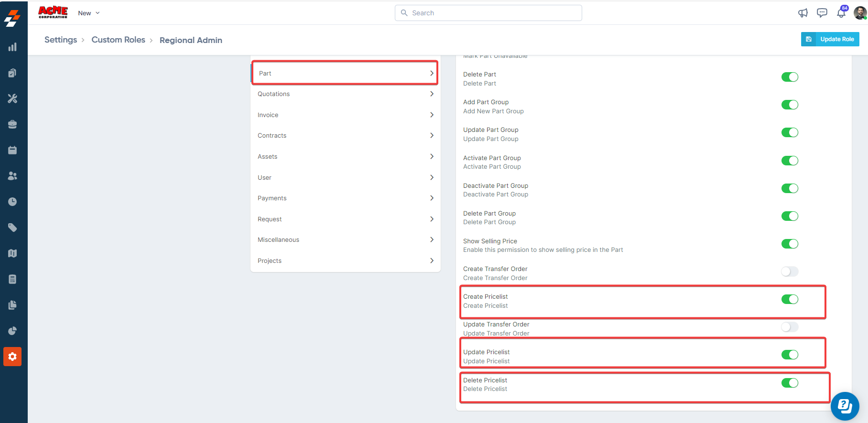Open the chat messages icon
Image resolution: width=868 pixels, height=423 pixels.
pyautogui.click(x=822, y=13)
